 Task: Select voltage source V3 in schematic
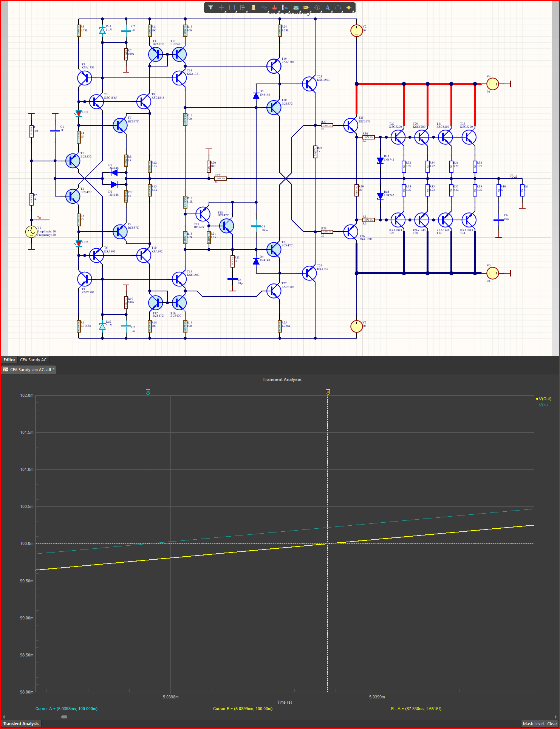pyautogui.click(x=356, y=326)
